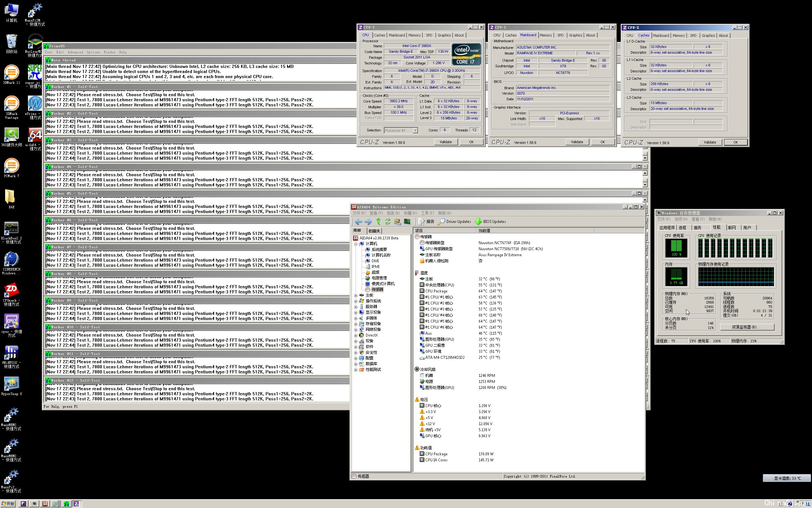Open the PCMark 7 desktop icon
This screenshot has height=508, width=812.
11,168
